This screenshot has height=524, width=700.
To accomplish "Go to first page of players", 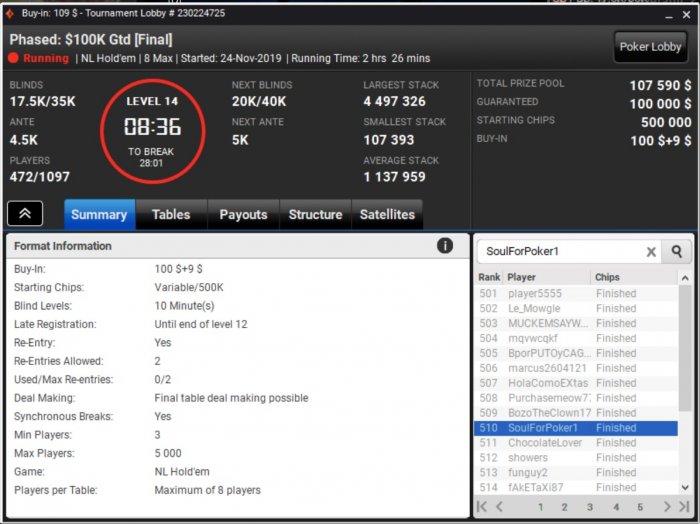I will [x=482, y=507].
